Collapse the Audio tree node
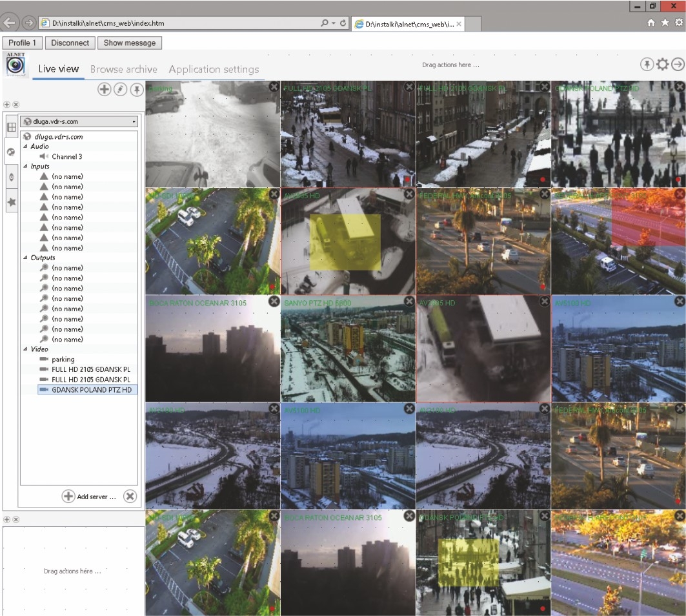686x616 pixels. pos(26,147)
